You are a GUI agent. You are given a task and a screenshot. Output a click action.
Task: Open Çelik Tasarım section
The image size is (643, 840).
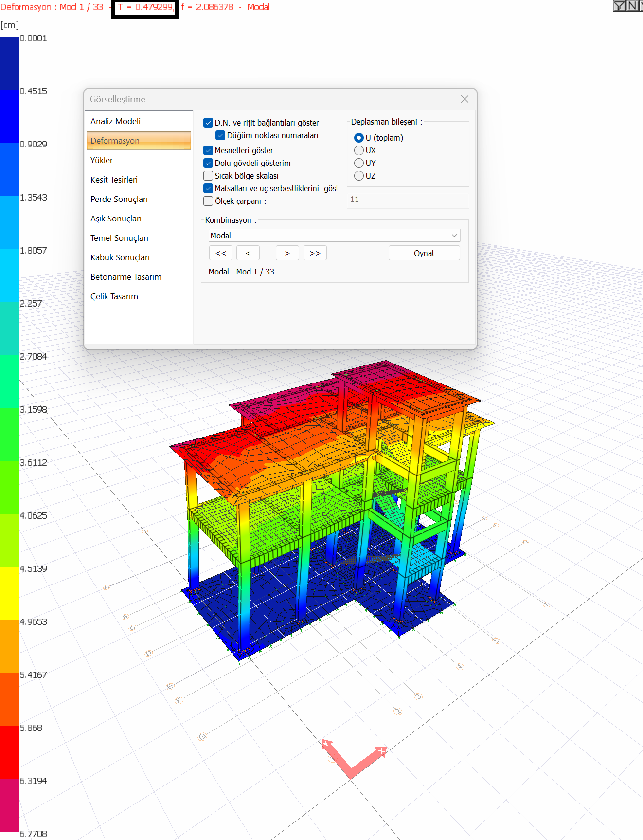139,296
